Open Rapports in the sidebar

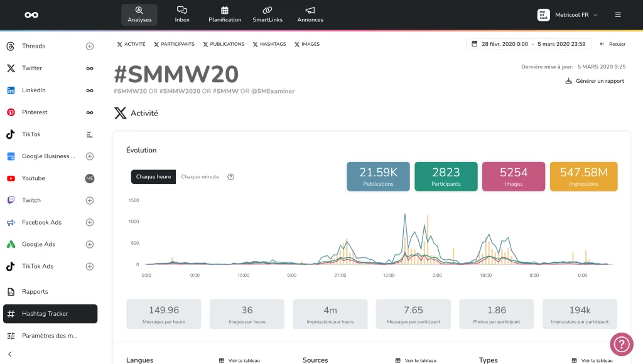35,291
